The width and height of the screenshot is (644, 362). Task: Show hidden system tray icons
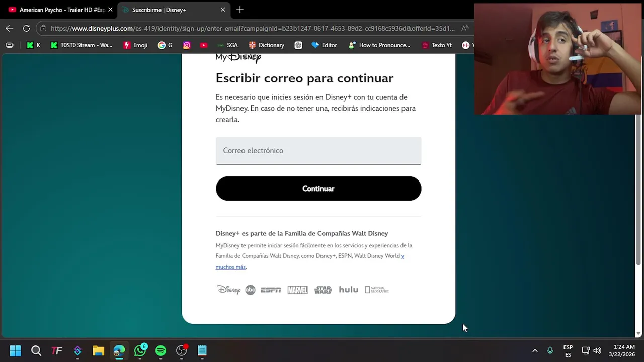coord(535,350)
